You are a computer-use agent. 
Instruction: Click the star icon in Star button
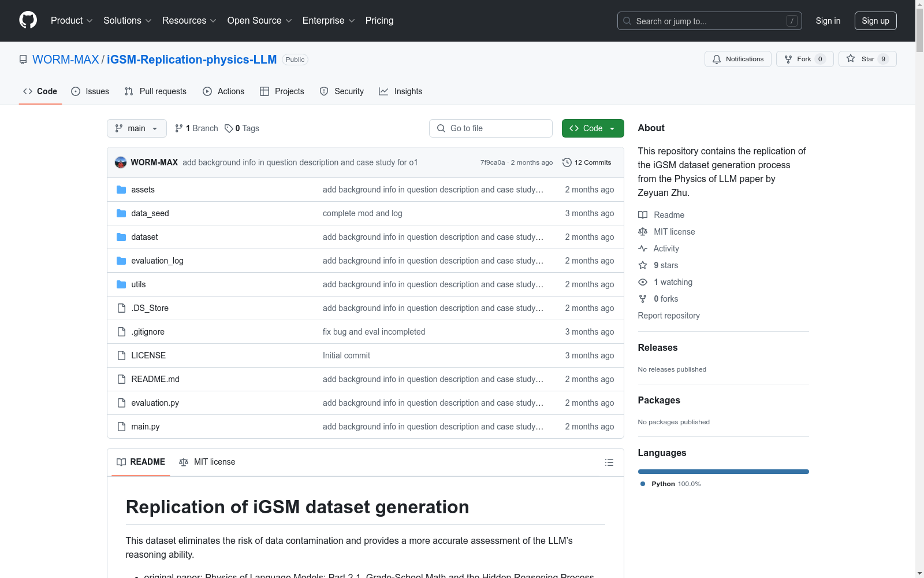[x=851, y=58]
